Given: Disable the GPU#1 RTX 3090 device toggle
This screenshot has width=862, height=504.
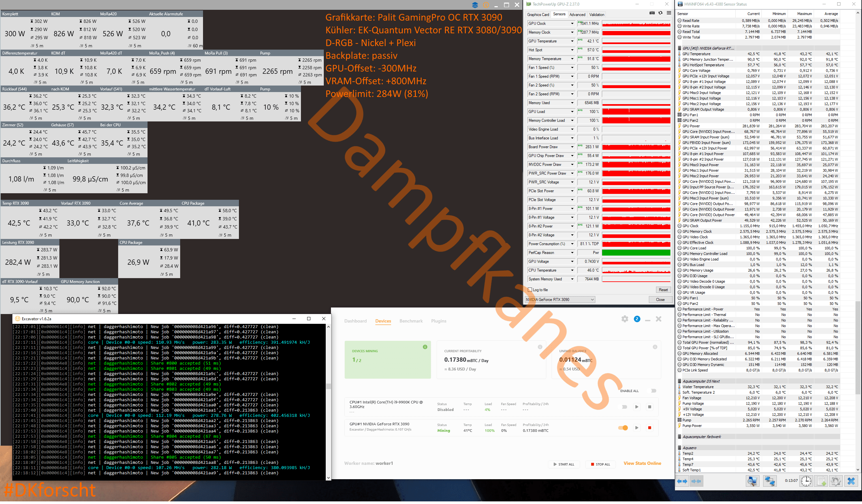Looking at the screenshot, I should [x=623, y=428].
